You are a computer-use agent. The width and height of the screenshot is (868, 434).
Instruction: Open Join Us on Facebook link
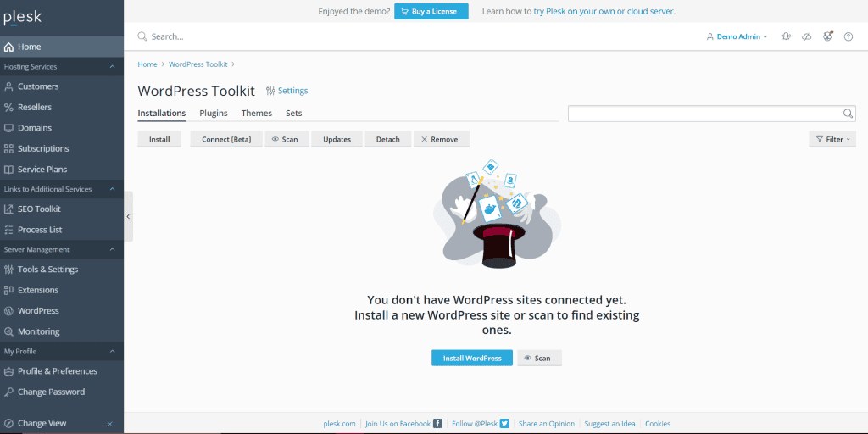[x=398, y=424]
